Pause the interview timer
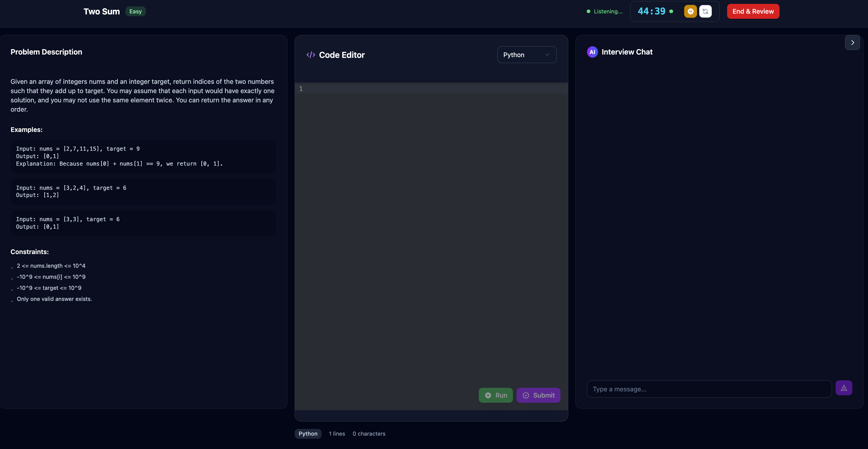868x449 pixels. (x=690, y=12)
